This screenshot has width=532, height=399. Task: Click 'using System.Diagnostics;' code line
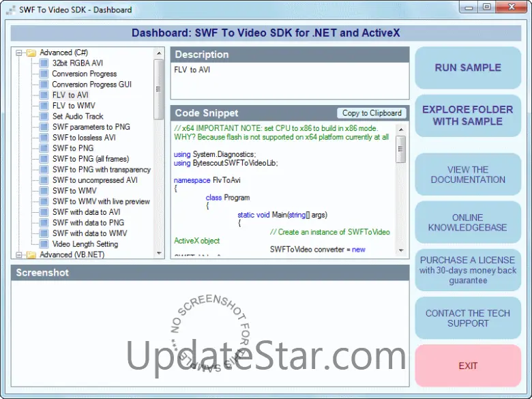coord(215,154)
